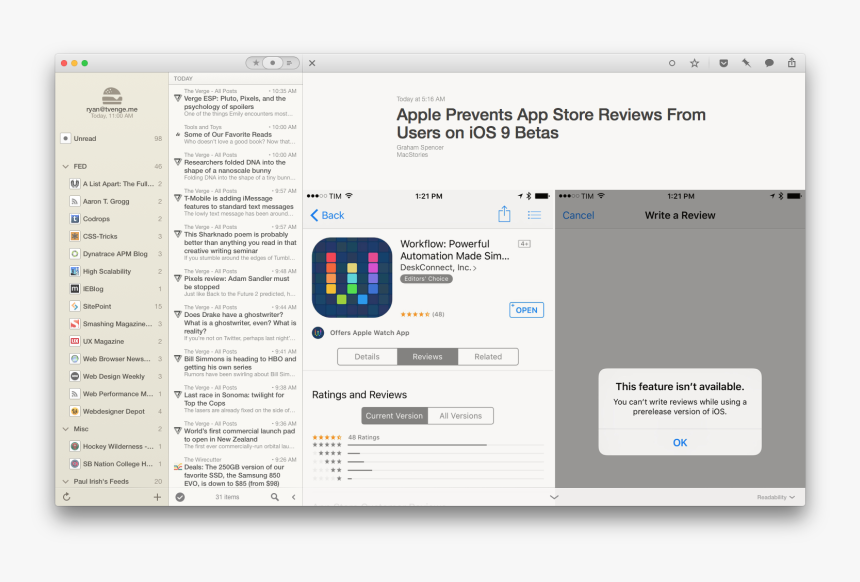Toggle the article's unread status circle
The height and width of the screenshot is (582, 860).
671,63
